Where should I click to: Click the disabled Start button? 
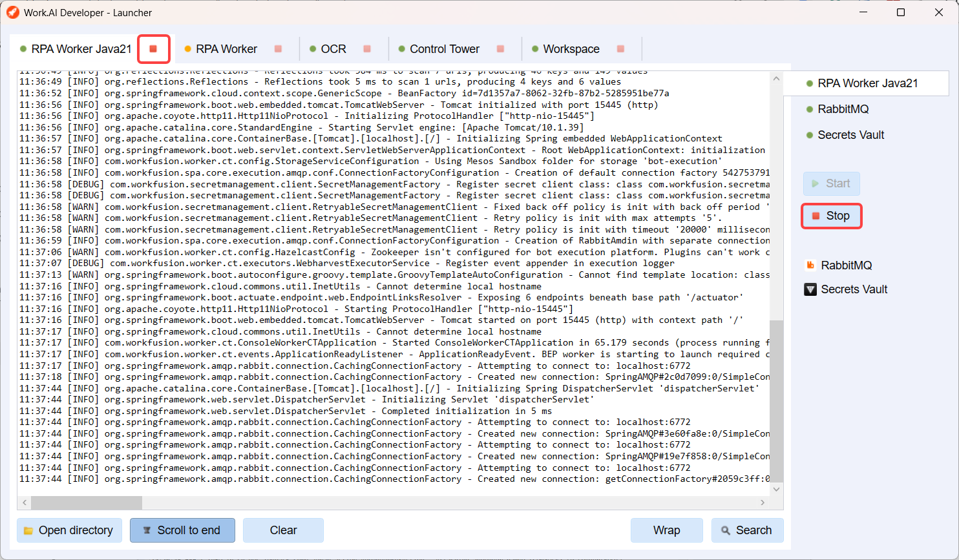pyautogui.click(x=832, y=183)
